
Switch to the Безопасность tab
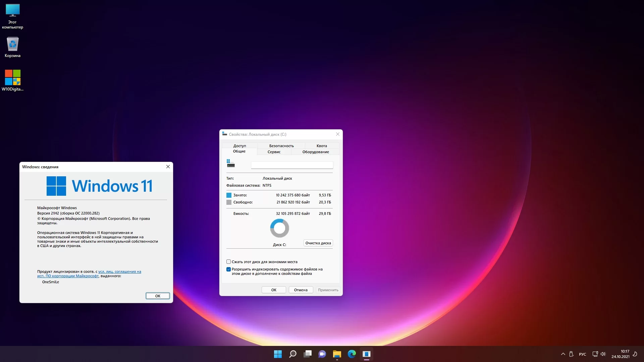point(281,146)
